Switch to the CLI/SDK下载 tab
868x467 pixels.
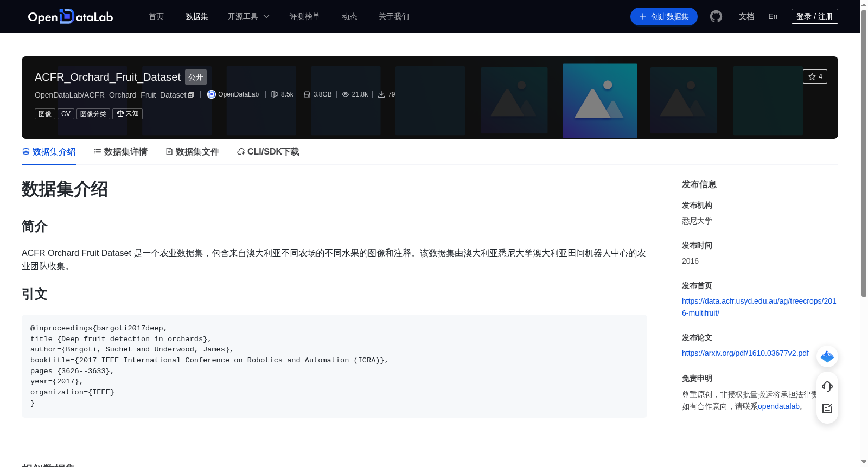pos(268,152)
